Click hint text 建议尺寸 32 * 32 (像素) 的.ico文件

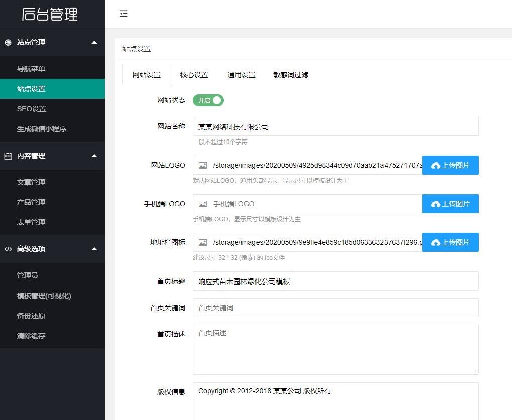[239, 258]
